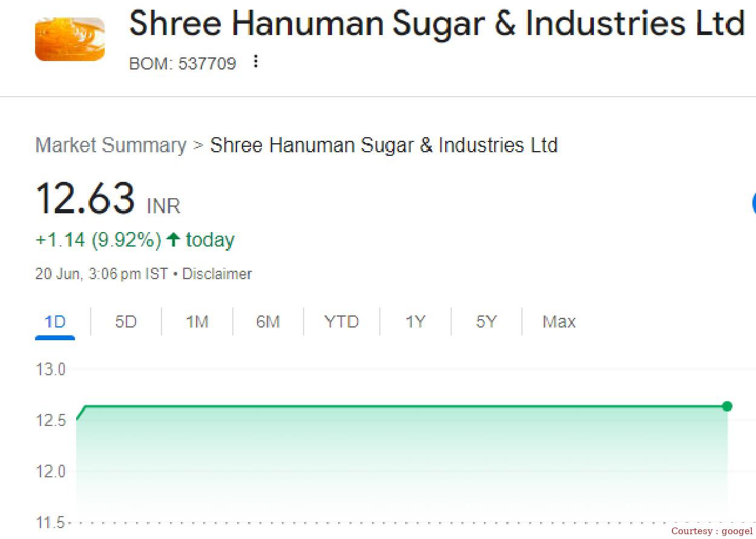The image size is (756, 539).
Task: Open the Market Summary breadcrumb link
Action: tap(110, 145)
